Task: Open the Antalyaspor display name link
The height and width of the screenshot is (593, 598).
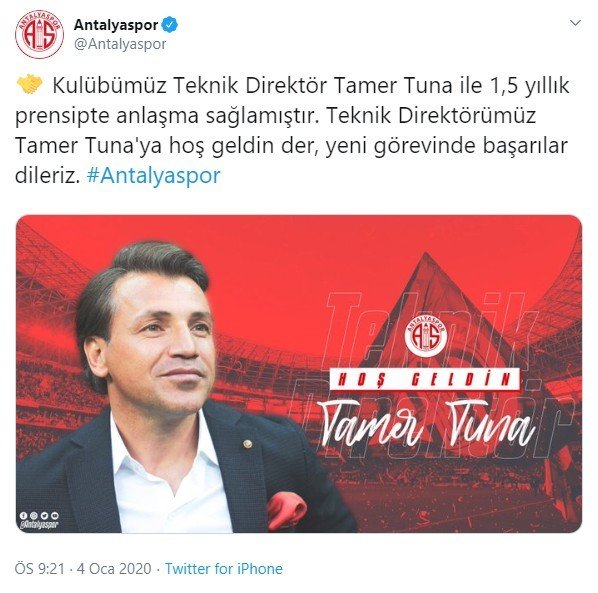Action: [x=116, y=25]
